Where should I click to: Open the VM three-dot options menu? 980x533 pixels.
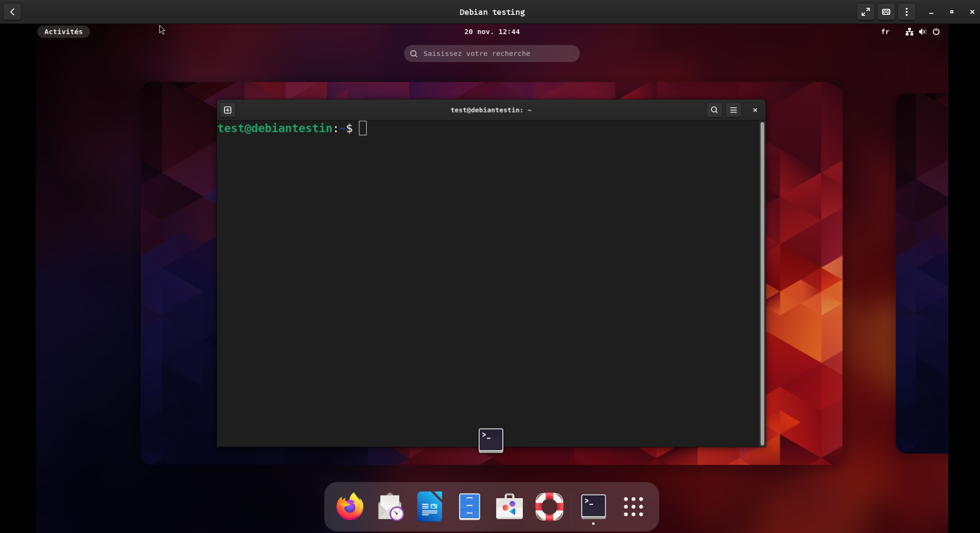(907, 12)
